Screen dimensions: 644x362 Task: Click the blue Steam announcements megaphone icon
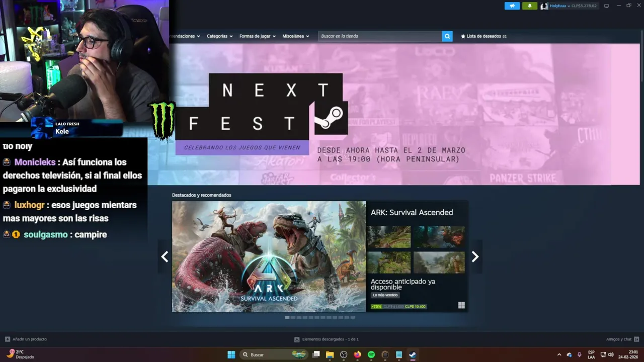(512, 6)
